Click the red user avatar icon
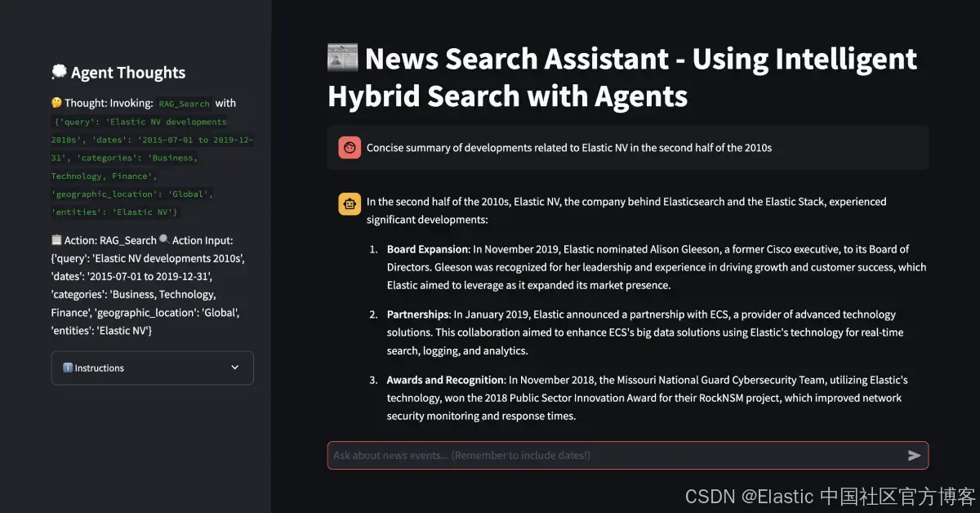980x513 pixels. click(350, 148)
